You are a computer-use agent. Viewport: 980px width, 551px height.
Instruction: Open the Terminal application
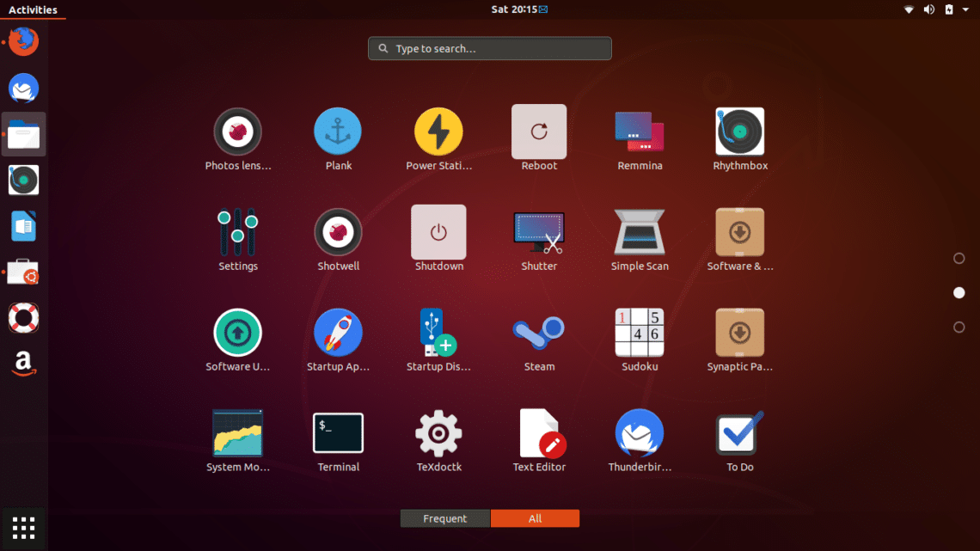coord(338,433)
